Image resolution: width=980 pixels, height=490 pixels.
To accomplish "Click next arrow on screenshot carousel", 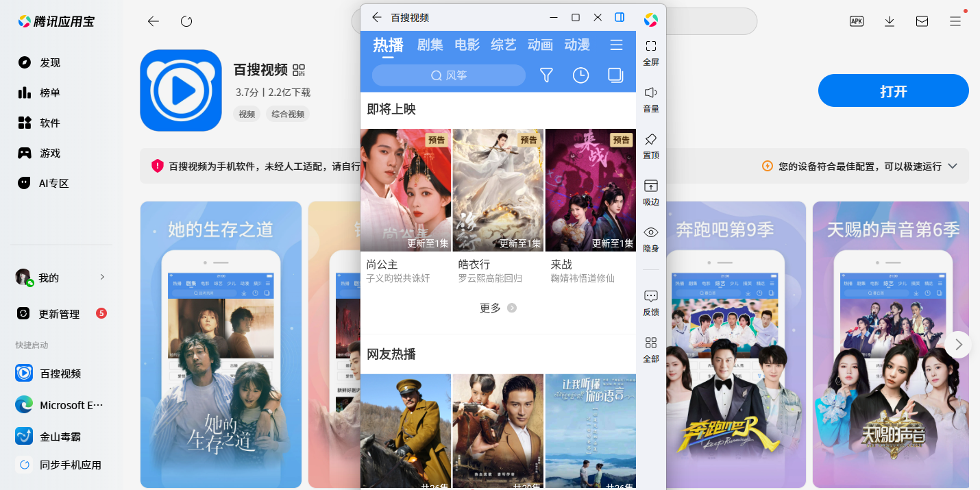I will pyautogui.click(x=958, y=344).
